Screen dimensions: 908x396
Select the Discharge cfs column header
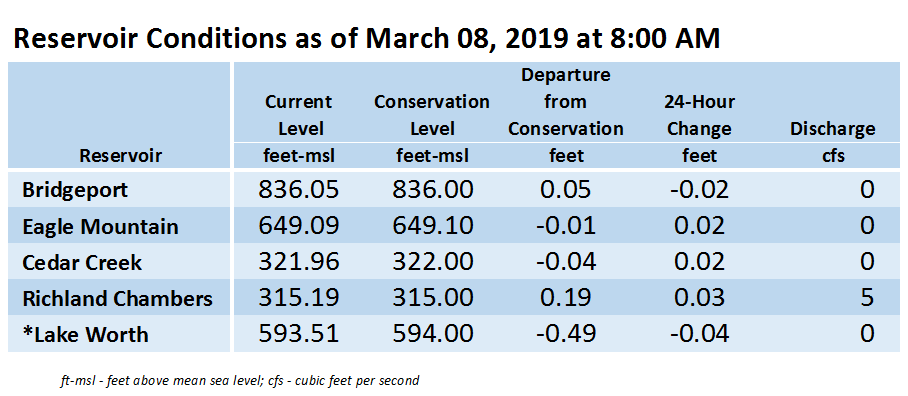[x=833, y=142]
